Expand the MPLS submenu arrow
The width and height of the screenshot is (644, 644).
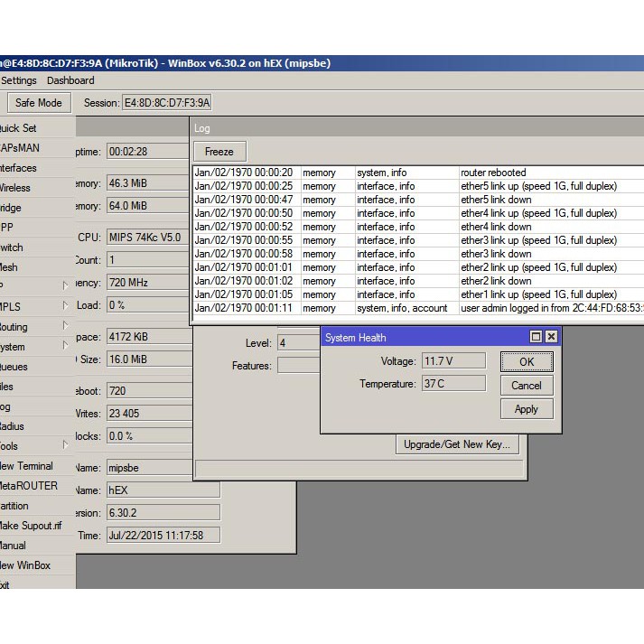point(65,306)
